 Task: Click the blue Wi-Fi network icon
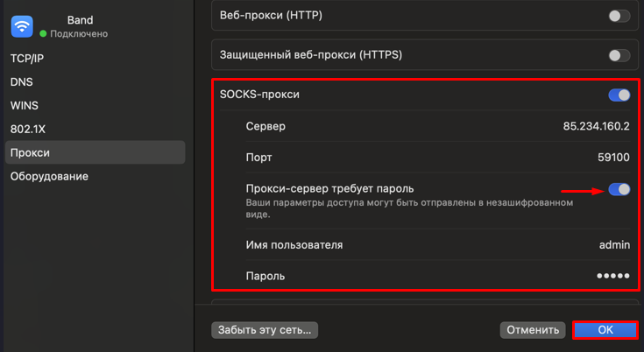click(x=22, y=26)
